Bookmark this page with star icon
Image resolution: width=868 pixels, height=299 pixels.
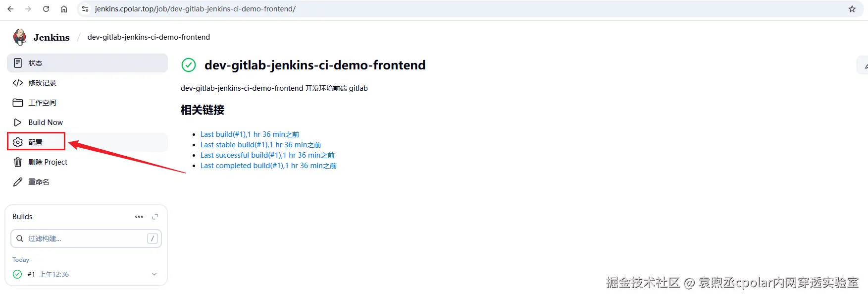852,9
